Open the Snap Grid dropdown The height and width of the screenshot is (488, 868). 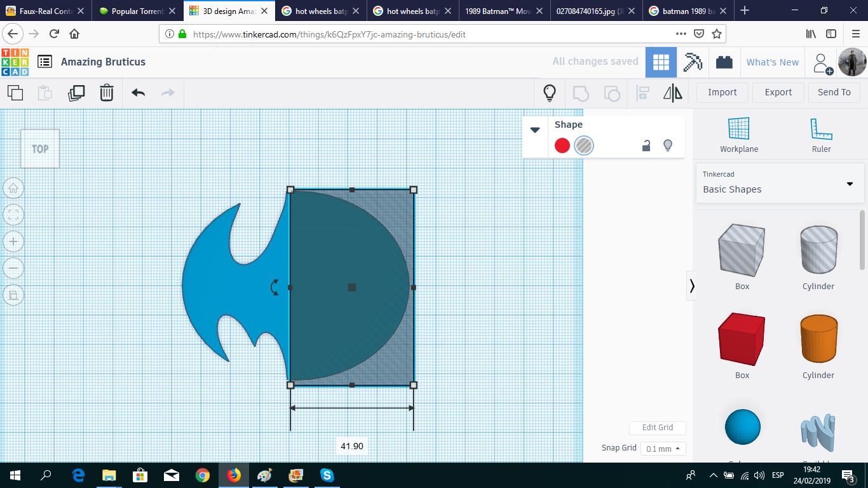click(663, 449)
